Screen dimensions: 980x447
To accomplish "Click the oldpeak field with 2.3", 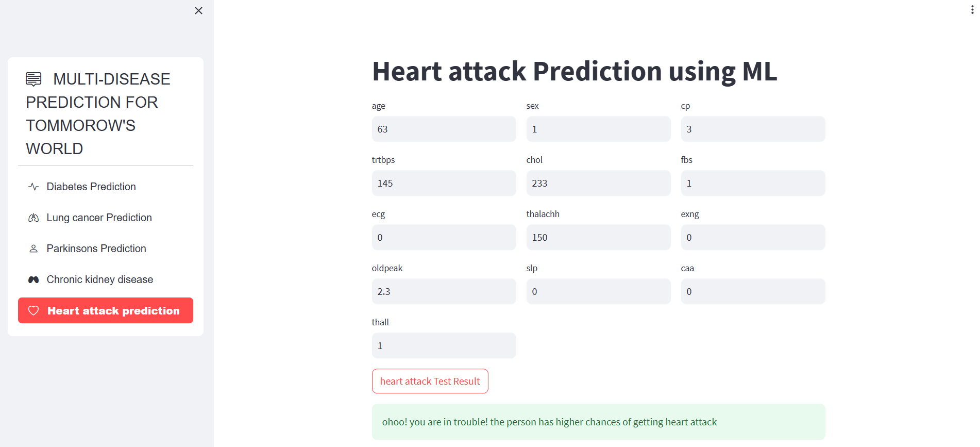I will pos(444,291).
